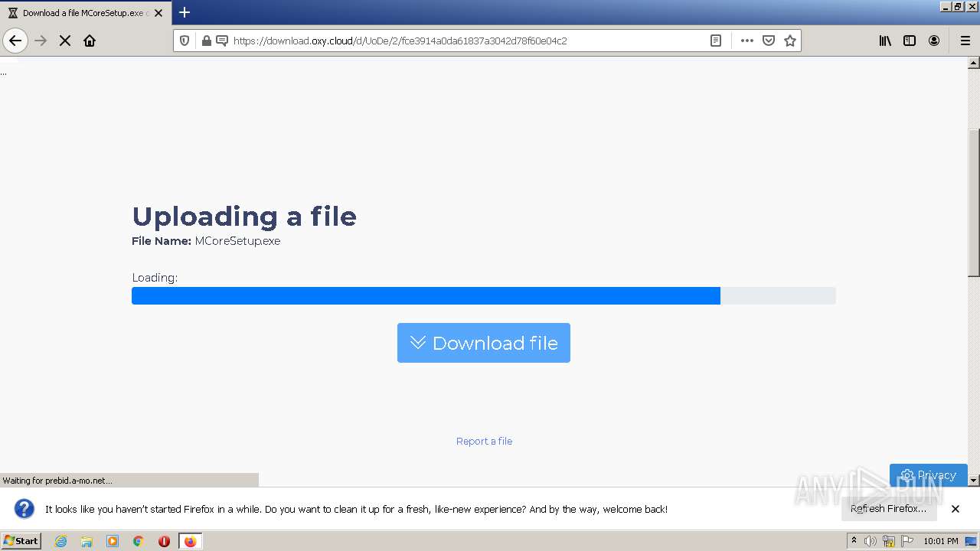980x551 pixels.
Task: View site security padlock info
Action: (206, 41)
